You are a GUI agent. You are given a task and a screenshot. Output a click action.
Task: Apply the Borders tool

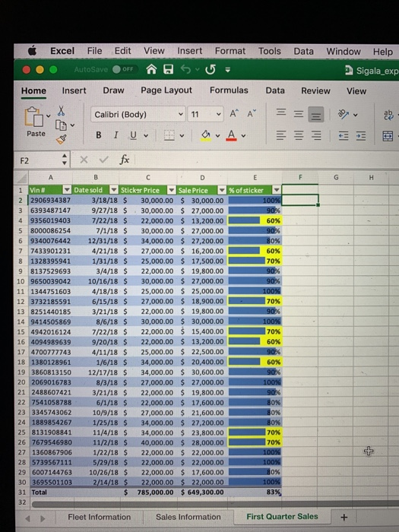(169, 136)
